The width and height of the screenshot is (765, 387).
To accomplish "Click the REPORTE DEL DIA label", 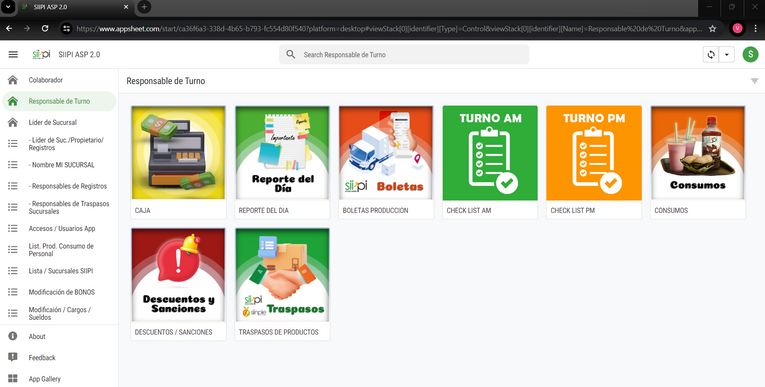I will [x=263, y=210].
